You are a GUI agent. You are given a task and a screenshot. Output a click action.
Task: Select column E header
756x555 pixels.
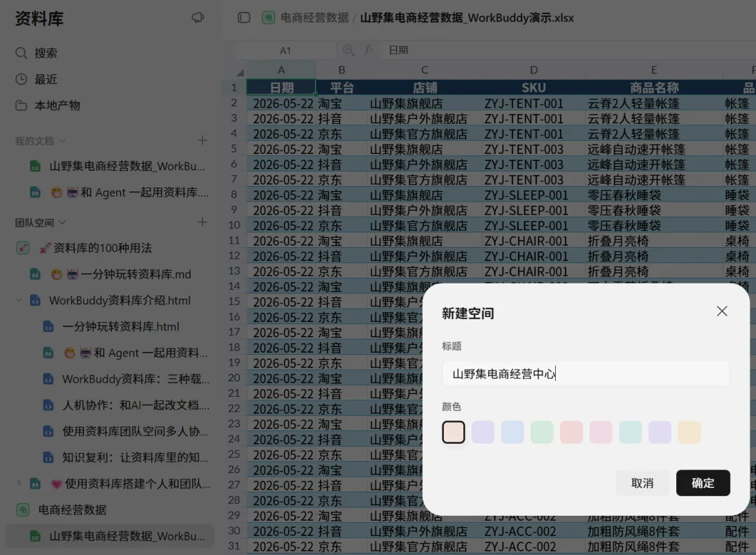(654, 70)
